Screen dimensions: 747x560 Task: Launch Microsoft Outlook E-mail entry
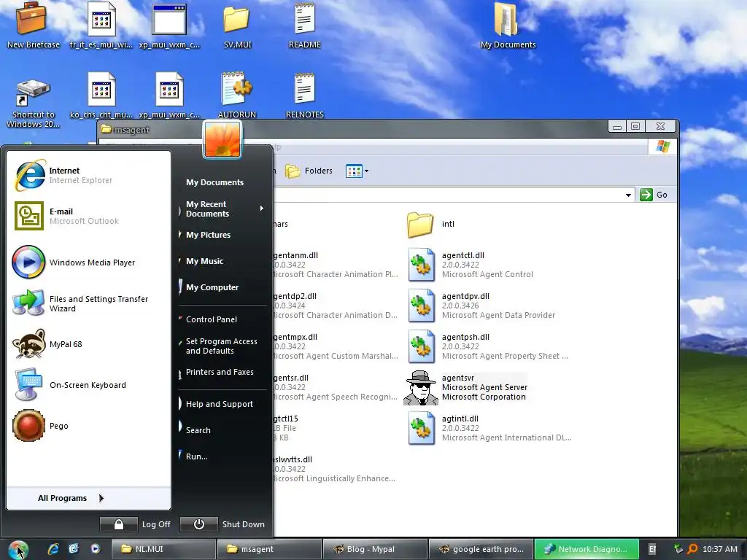(88, 216)
